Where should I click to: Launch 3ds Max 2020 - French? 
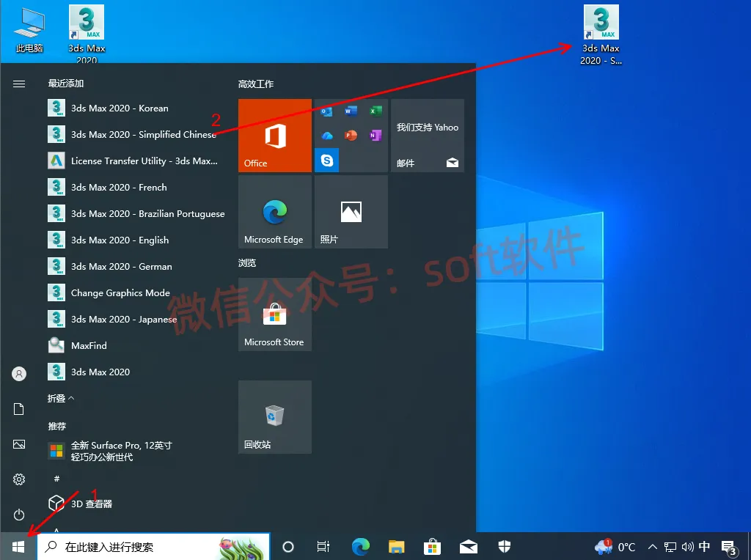[x=136, y=187]
